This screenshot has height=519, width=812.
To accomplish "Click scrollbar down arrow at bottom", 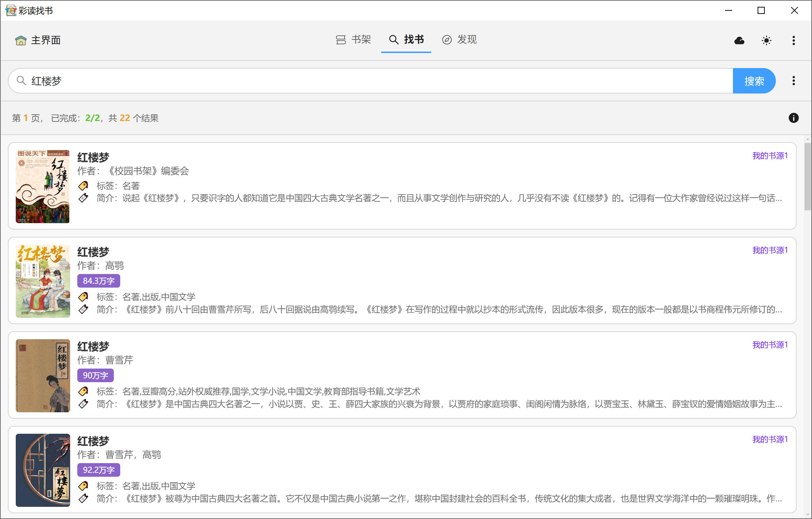I will [x=808, y=515].
